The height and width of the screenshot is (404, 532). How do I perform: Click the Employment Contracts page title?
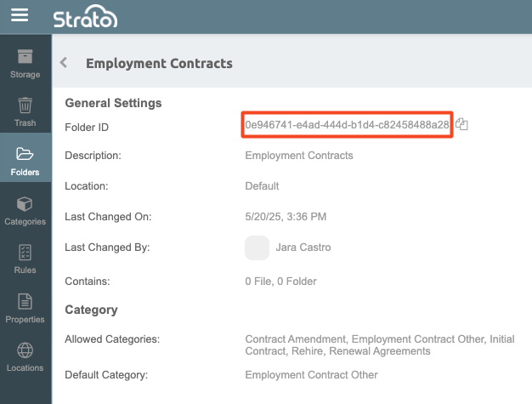pos(159,63)
